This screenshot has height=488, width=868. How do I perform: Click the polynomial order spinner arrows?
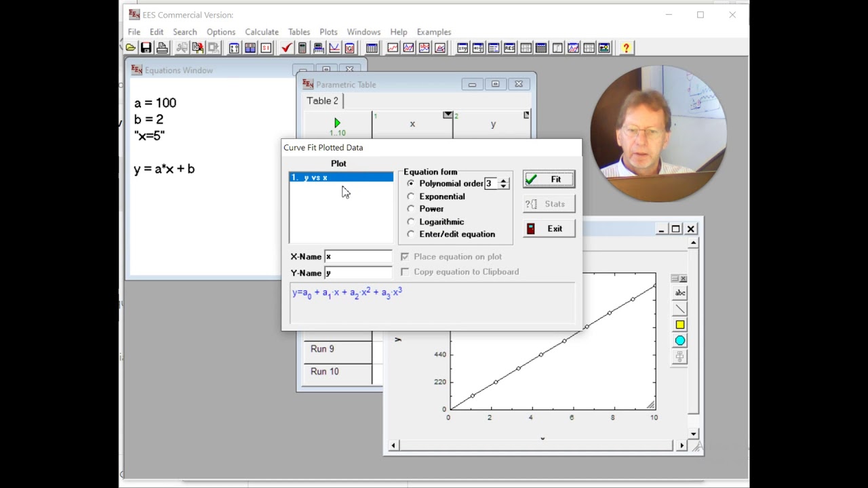click(503, 184)
